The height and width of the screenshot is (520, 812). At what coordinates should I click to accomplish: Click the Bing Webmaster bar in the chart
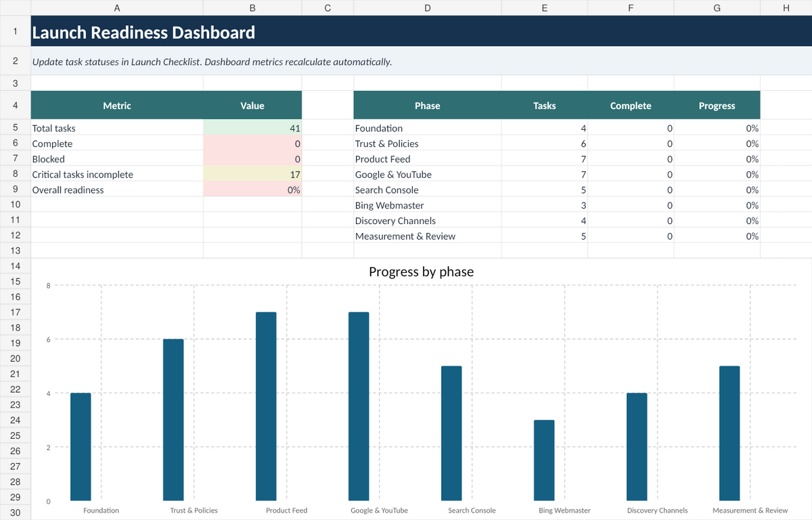[544, 460]
